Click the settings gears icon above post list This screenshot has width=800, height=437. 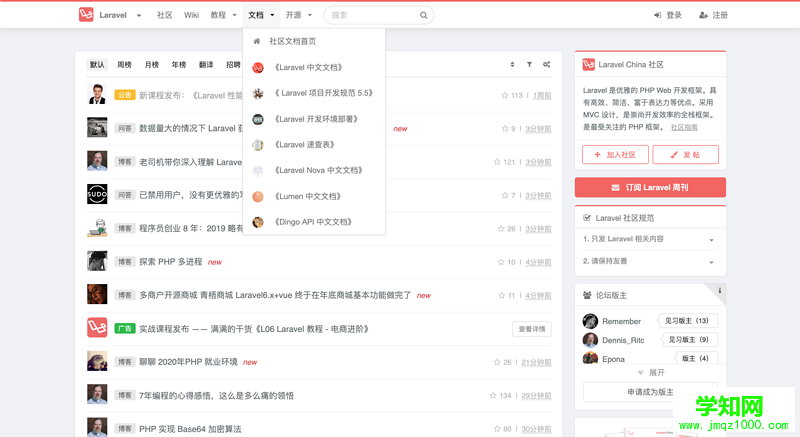[x=546, y=64]
